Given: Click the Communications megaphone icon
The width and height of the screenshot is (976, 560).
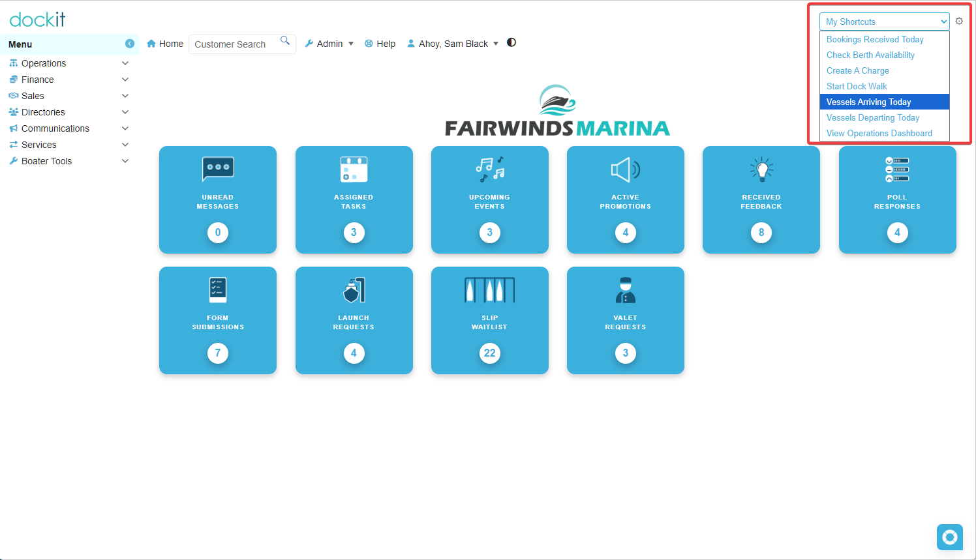Looking at the screenshot, I should [x=14, y=128].
